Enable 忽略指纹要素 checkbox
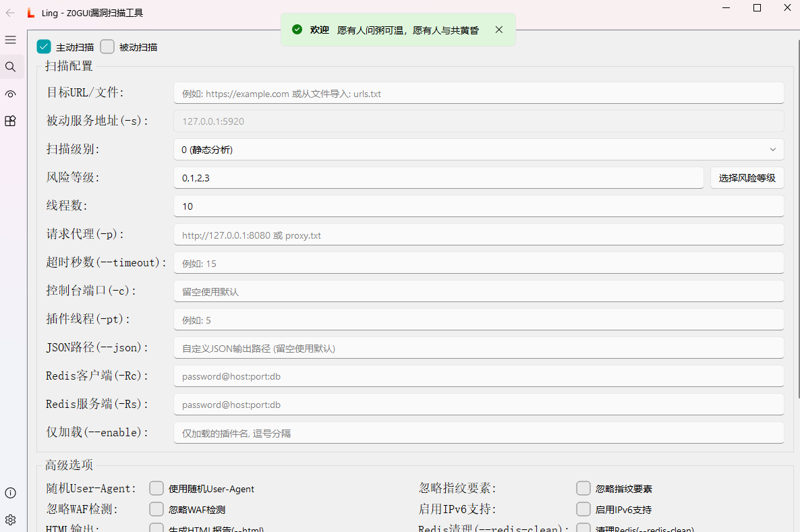 pyautogui.click(x=583, y=488)
